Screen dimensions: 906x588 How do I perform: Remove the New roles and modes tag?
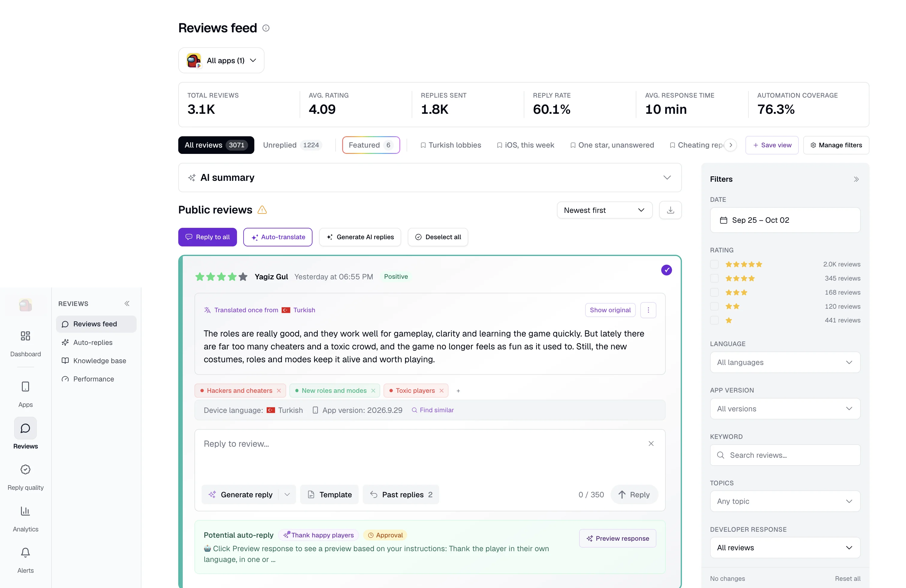[373, 391]
